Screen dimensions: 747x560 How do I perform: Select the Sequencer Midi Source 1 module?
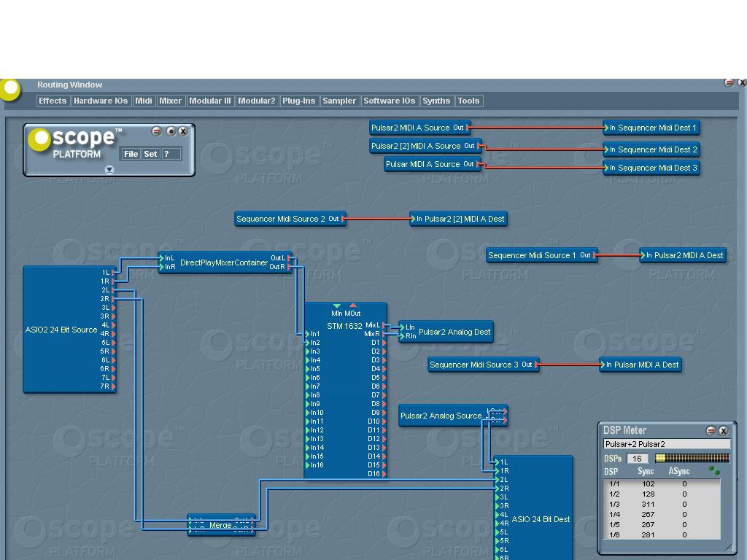542,255
